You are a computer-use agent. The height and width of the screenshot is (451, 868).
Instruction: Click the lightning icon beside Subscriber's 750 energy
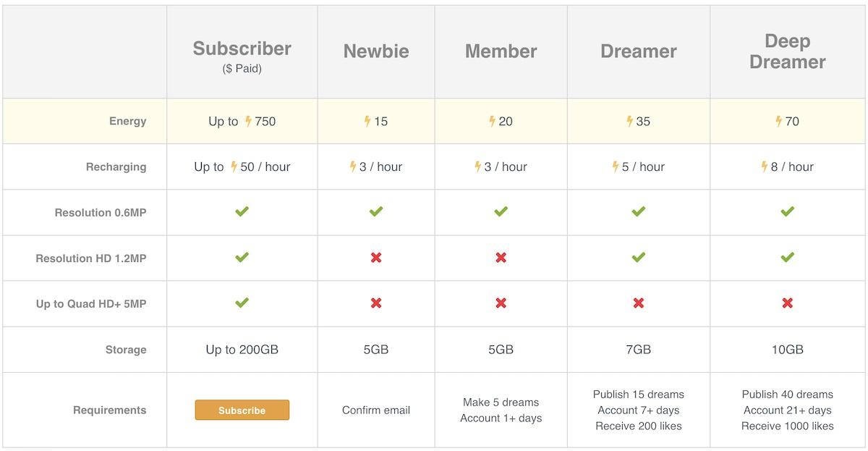[248, 122]
